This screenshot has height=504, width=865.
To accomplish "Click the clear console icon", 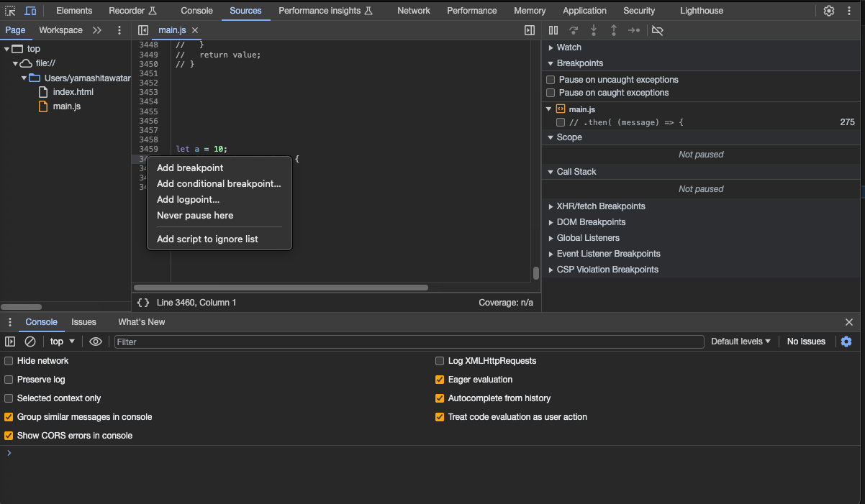I will coord(30,342).
